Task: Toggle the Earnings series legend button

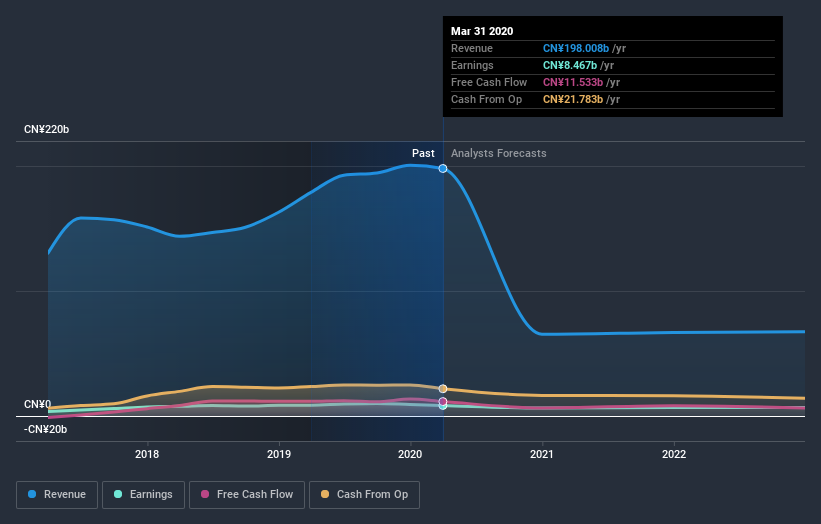Action: [143, 495]
